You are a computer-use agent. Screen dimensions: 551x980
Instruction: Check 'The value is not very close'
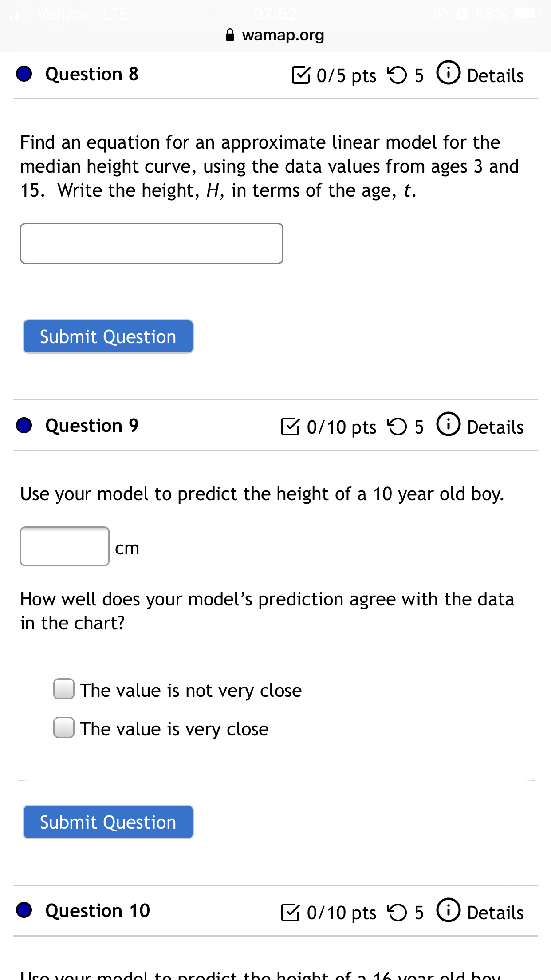coord(64,689)
